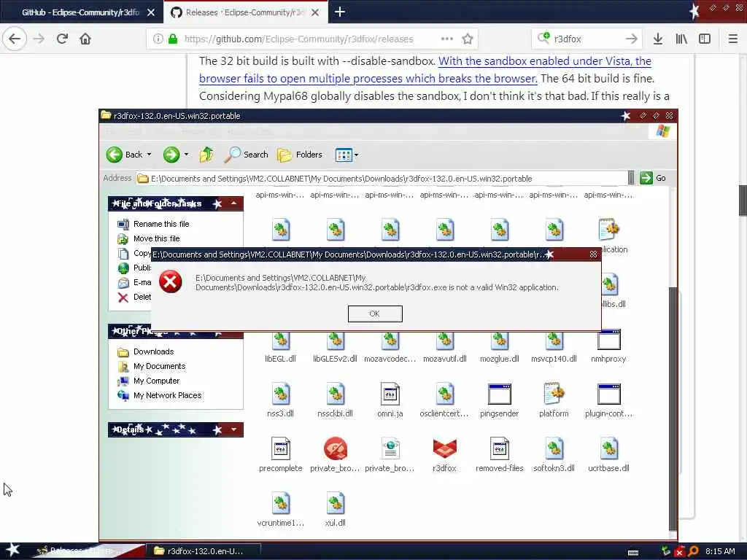
Task: Reload the GitHub releases page
Action: click(63, 39)
